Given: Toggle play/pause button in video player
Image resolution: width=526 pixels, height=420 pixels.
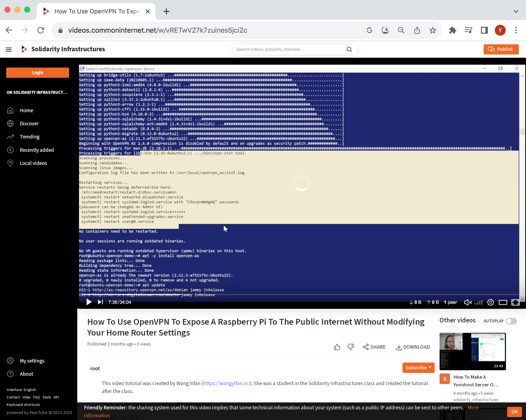Looking at the screenshot, I should (x=89, y=302).
